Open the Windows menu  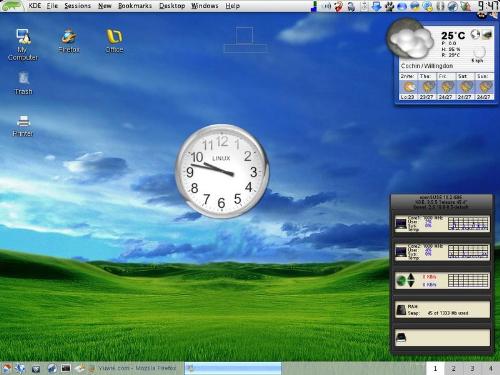[x=205, y=6]
